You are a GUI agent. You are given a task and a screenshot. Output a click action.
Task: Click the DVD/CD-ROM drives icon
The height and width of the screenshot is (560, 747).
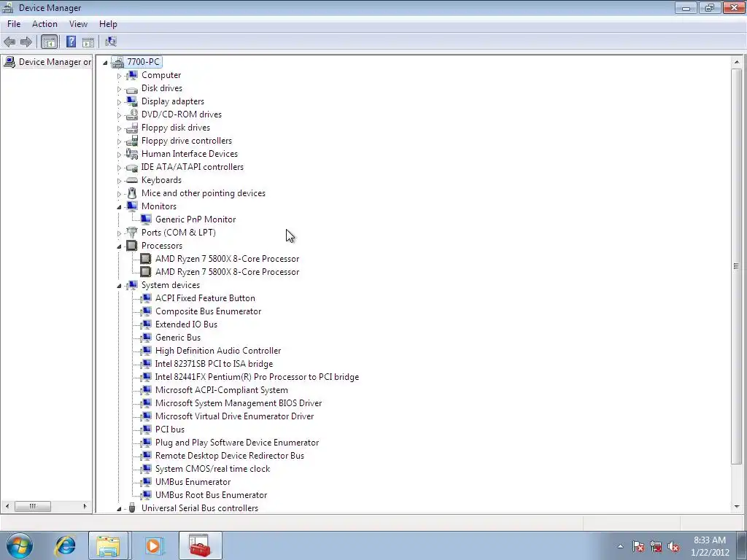(132, 114)
